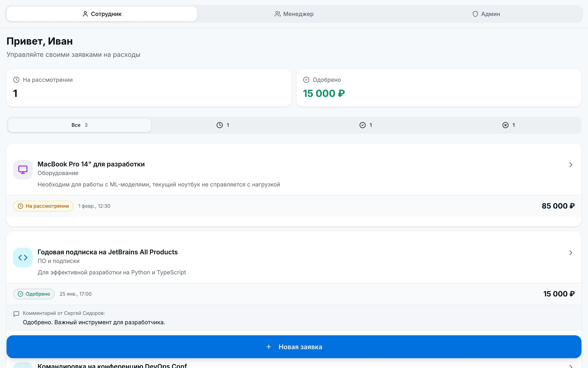Click the clock icon inside the orange status badge
The height and width of the screenshot is (368, 588).
[20, 206]
